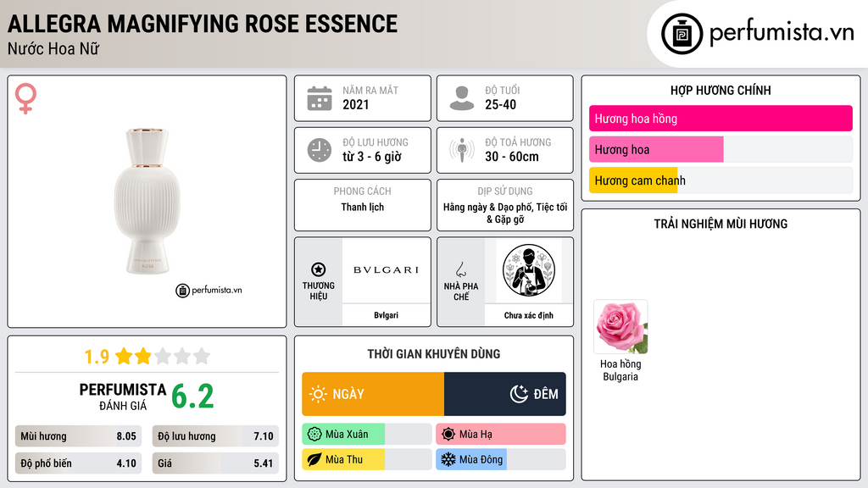This screenshot has height=488, width=868.
Task: Click the white perfume bottle image
Action: click(147, 202)
